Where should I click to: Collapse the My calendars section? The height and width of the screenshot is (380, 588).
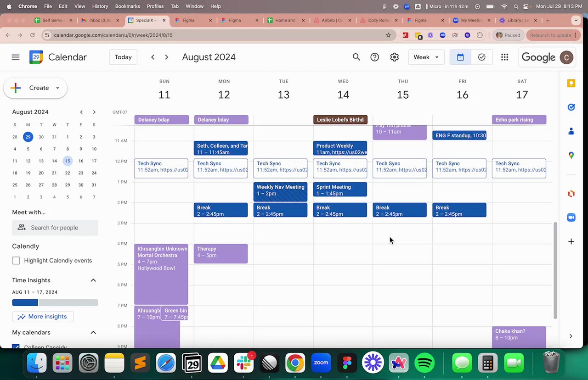pyautogui.click(x=93, y=332)
